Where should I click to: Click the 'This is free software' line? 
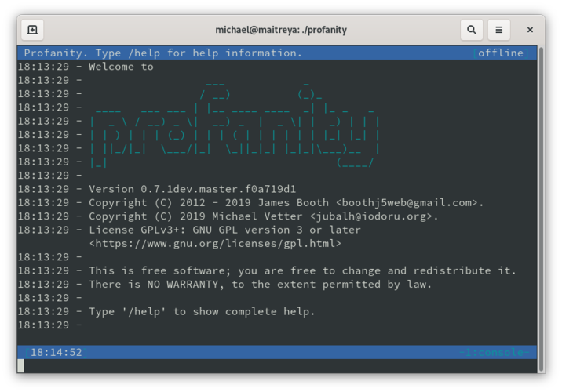click(x=302, y=270)
